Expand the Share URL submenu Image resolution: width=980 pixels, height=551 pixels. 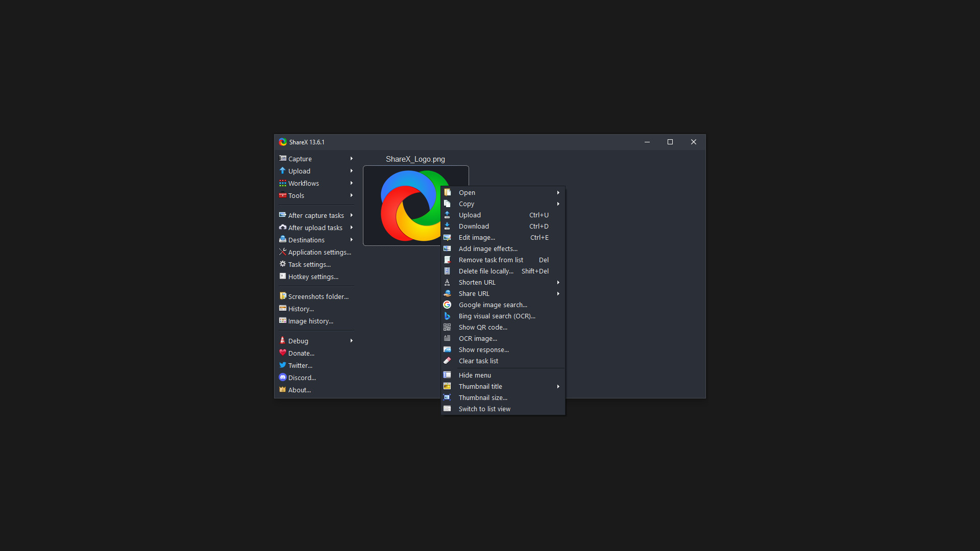click(473, 293)
